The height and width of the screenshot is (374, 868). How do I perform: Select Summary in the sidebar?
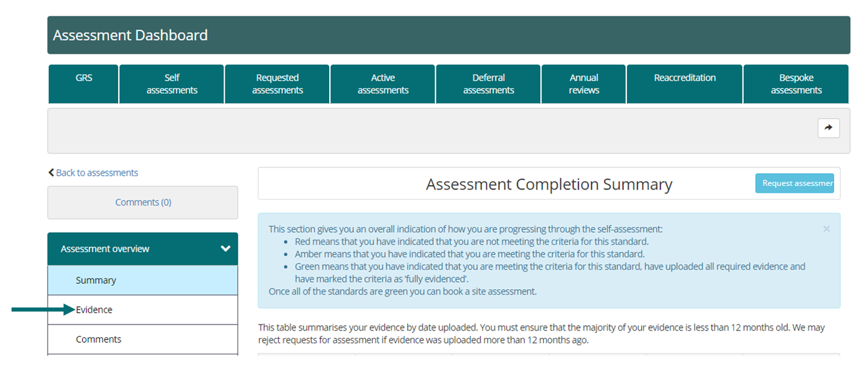[x=96, y=280]
